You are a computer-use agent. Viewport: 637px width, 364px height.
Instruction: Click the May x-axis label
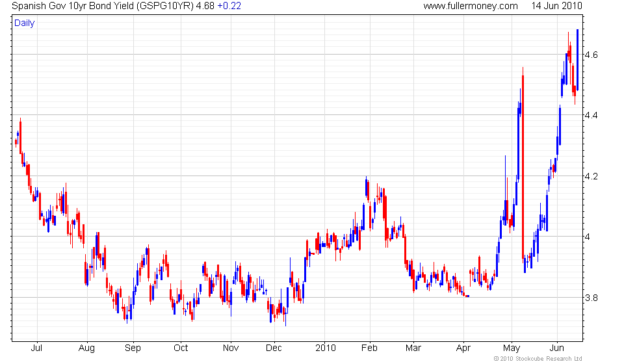[x=512, y=348]
